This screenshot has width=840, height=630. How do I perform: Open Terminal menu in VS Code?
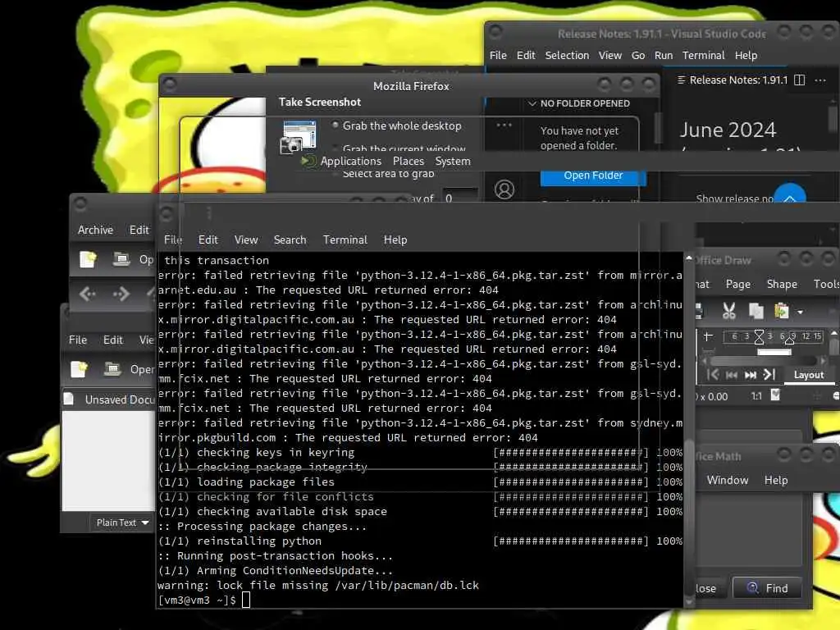click(703, 55)
